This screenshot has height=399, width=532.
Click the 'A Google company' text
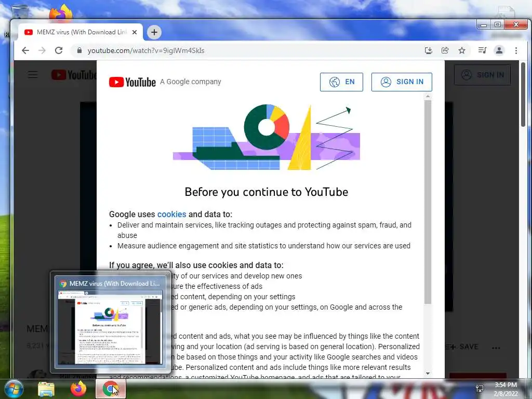click(190, 82)
